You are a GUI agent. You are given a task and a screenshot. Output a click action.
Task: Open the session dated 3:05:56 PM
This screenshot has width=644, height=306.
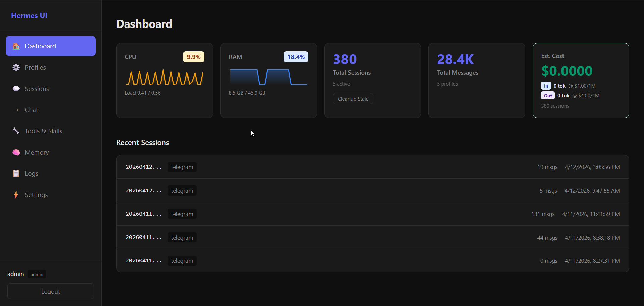(373, 167)
